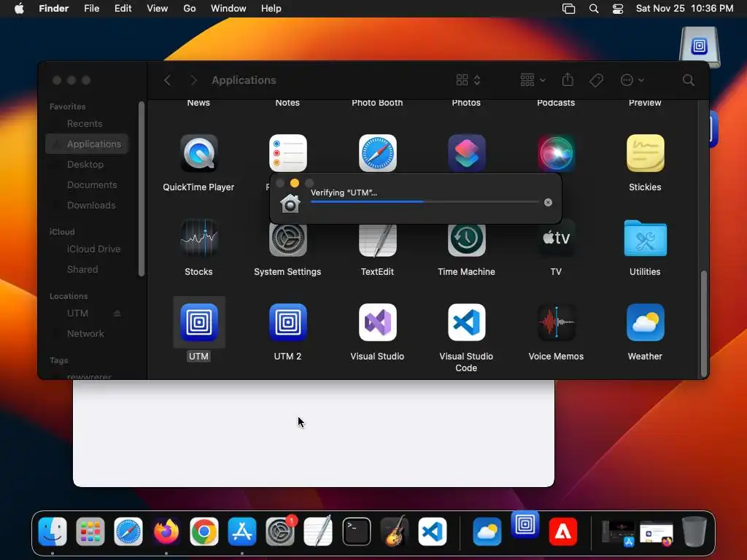Go forward in Finder navigation
Viewport: 747px width, 560px height.
193,80
